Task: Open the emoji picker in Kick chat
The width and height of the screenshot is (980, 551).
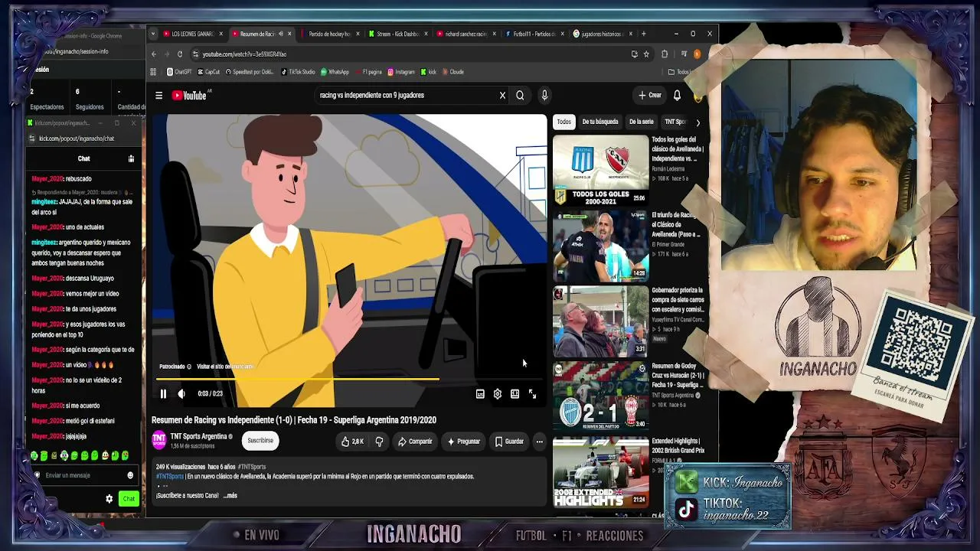Action: 129,475
